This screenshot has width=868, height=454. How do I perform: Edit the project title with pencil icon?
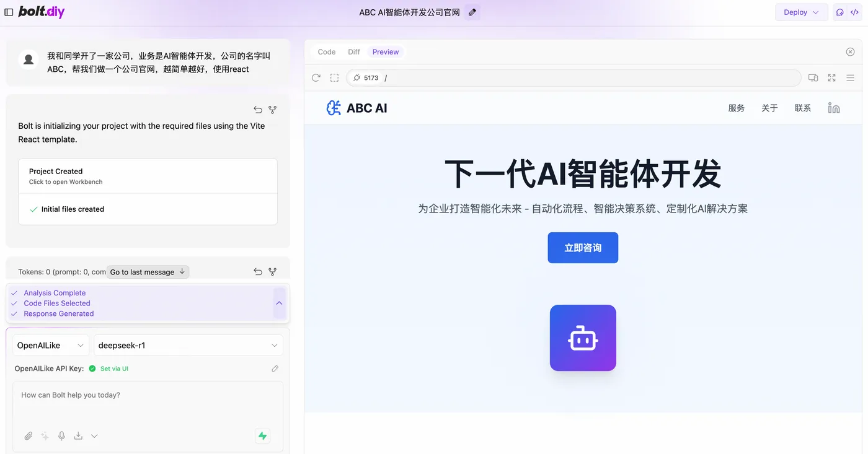pyautogui.click(x=472, y=12)
